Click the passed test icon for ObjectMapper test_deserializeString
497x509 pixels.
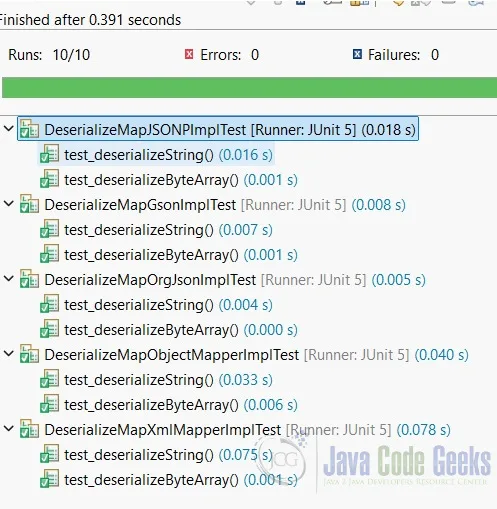point(49,379)
